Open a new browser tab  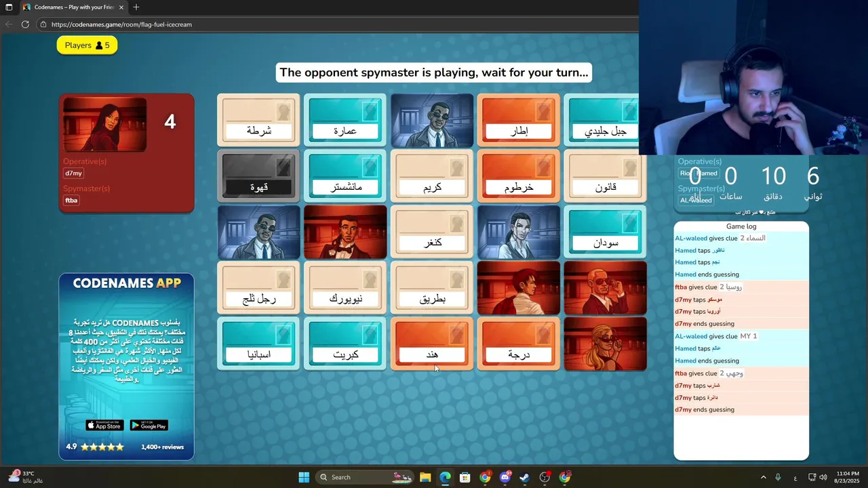(x=136, y=7)
